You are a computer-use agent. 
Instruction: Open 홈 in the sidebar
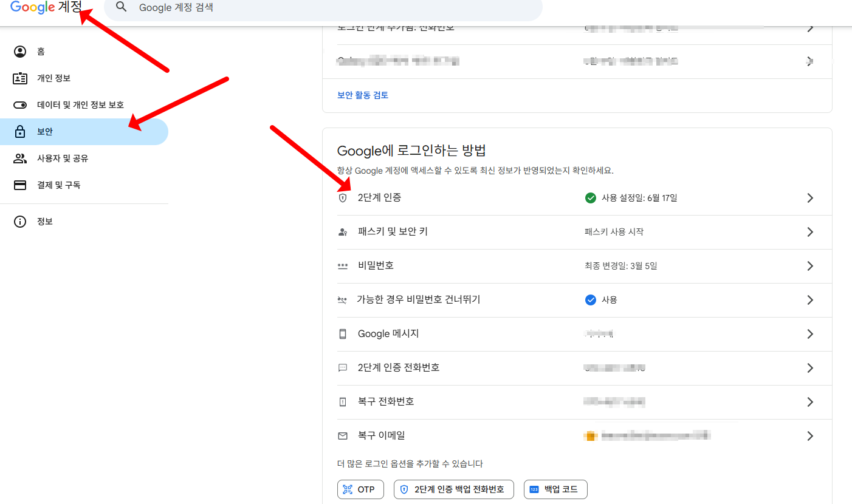[x=84, y=52]
